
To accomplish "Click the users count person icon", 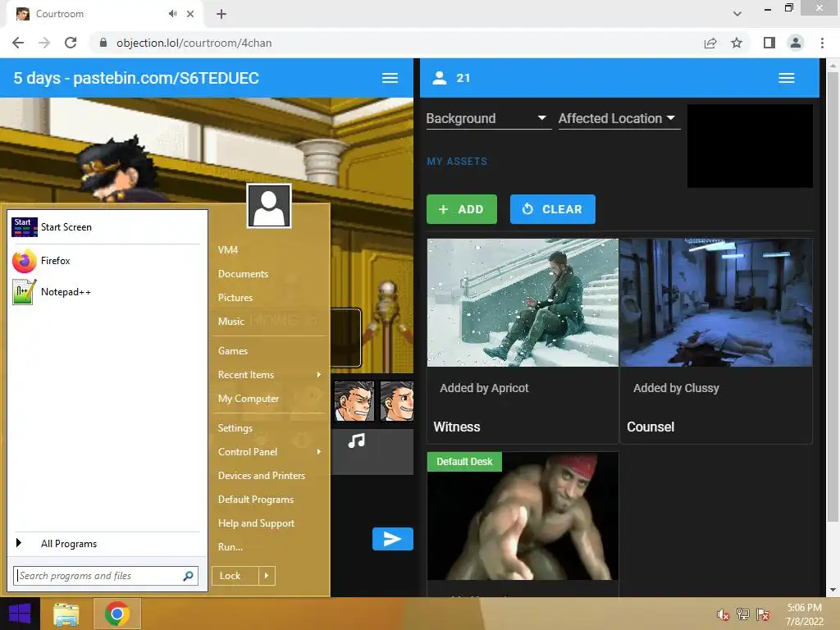I will 440,78.
